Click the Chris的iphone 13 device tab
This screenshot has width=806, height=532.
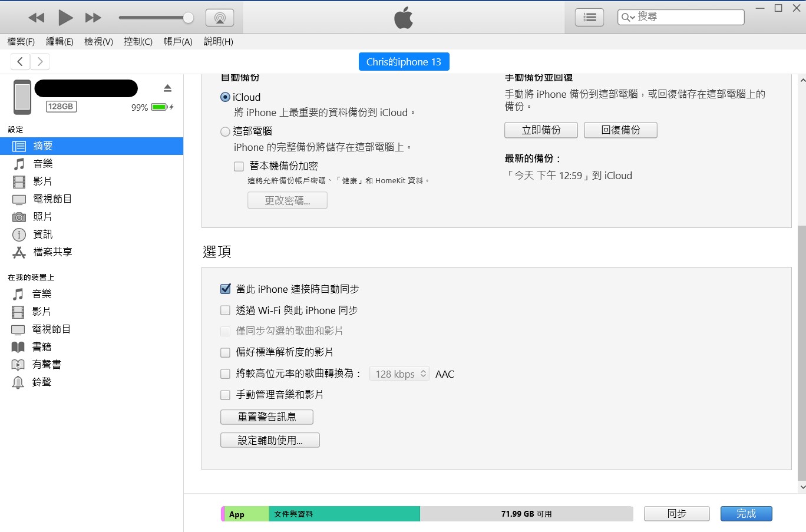tap(404, 62)
